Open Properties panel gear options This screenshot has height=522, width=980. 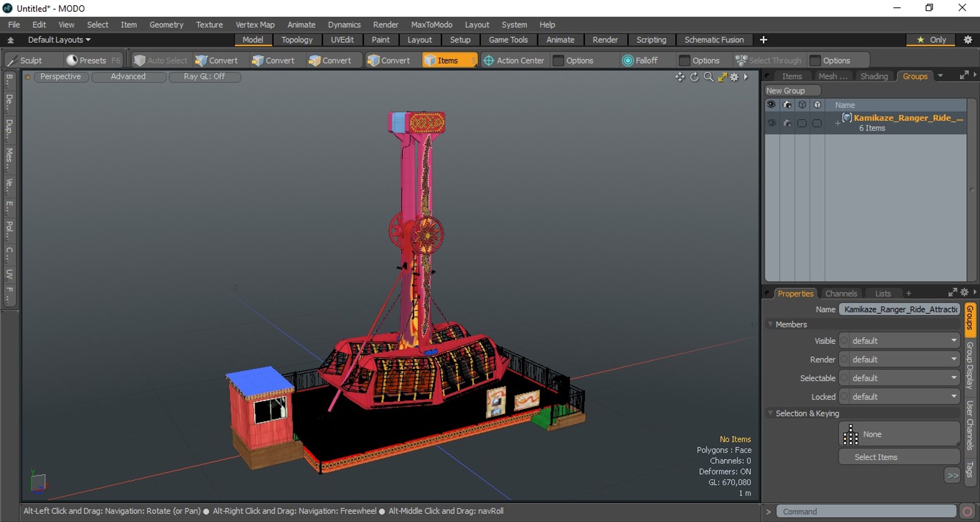(x=964, y=292)
